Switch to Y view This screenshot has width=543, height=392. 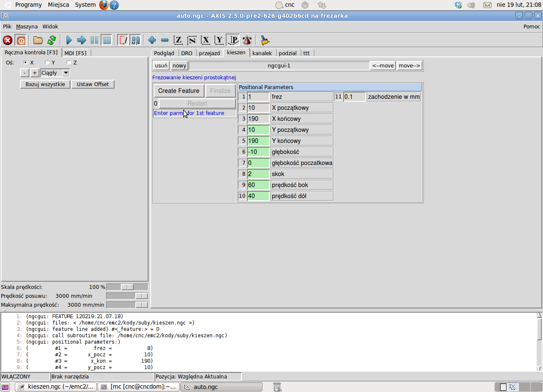pyautogui.click(x=219, y=40)
